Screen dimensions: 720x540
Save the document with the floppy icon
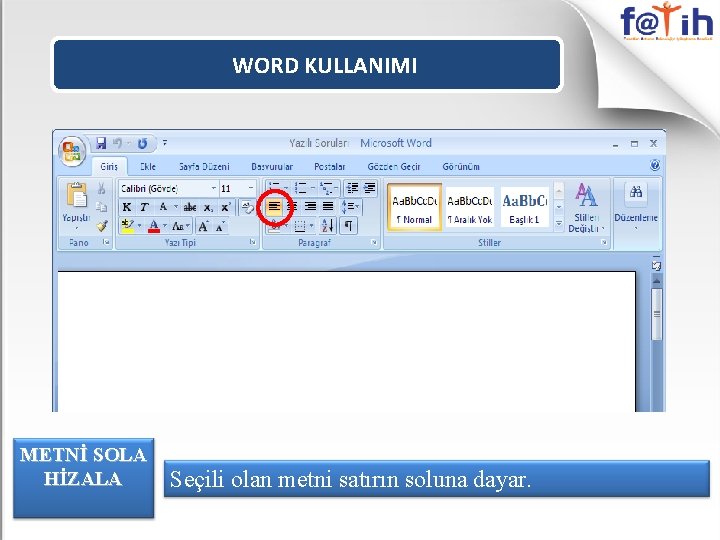coord(101,144)
